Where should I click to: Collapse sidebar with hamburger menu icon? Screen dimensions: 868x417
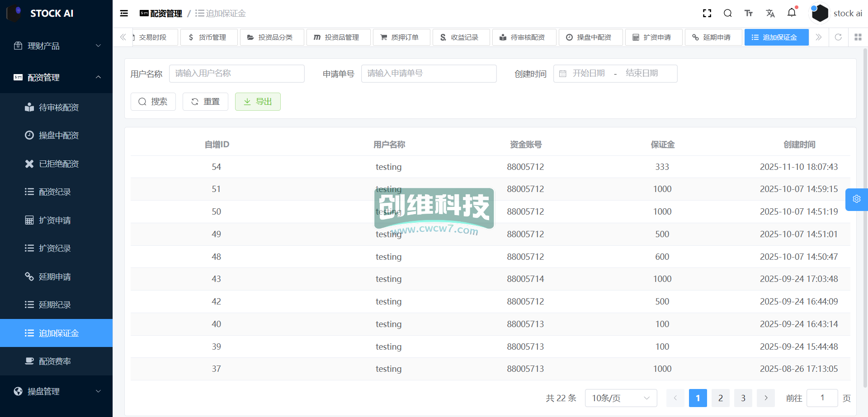[124, 14]
